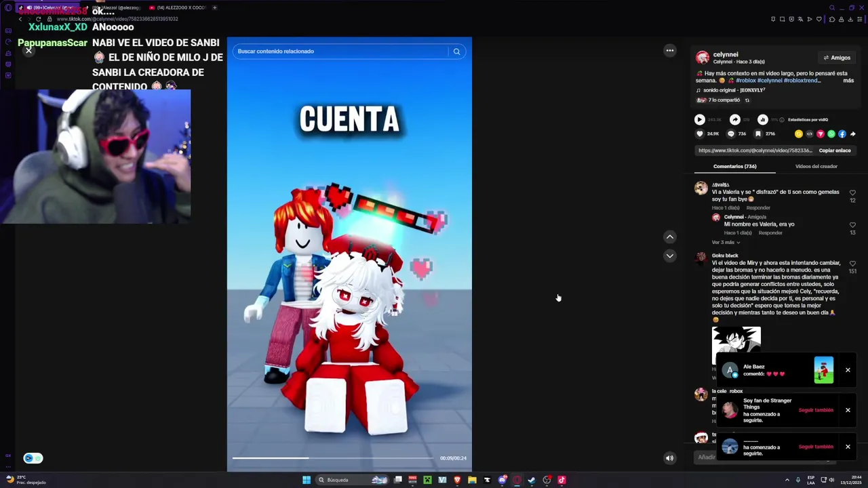Open 'sonido original - JEONXVLY' sound link
This screenshot has height=488, width=868.
(734, 90)
